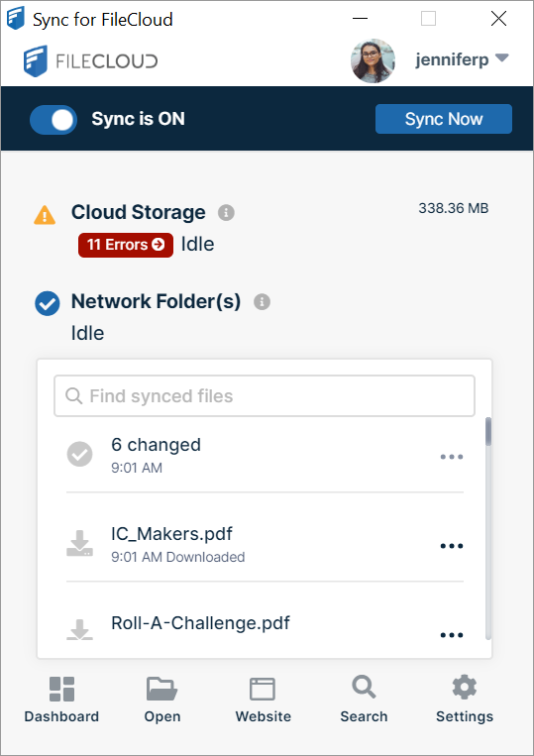Click the IC_Makers.pdf download icon
The height and width of the screenshot is (756, 534).
pyautogui.click(x=79, y=543)
